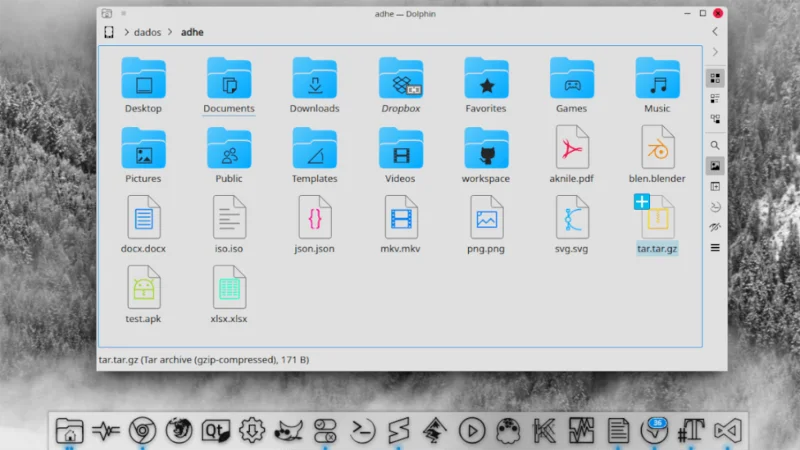Select the svg.svg vector file
Viewport: 800px width, 450px height.
click(x=571, y=225)
